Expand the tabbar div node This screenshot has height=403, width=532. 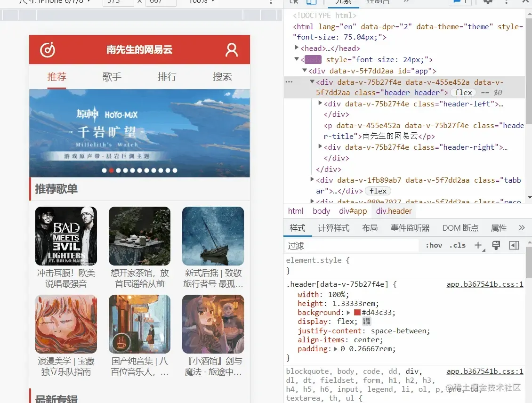point(312,179)
